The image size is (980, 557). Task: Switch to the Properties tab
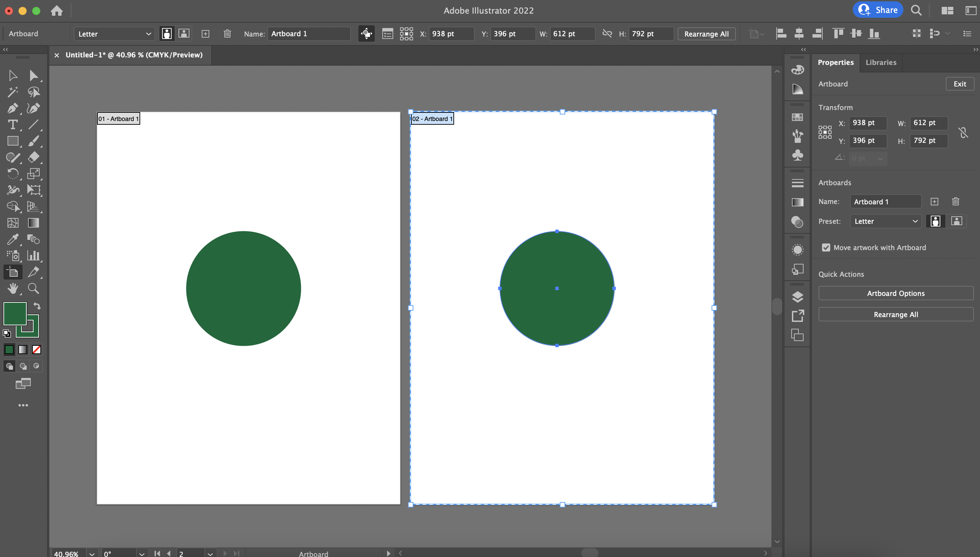[836, 62]
